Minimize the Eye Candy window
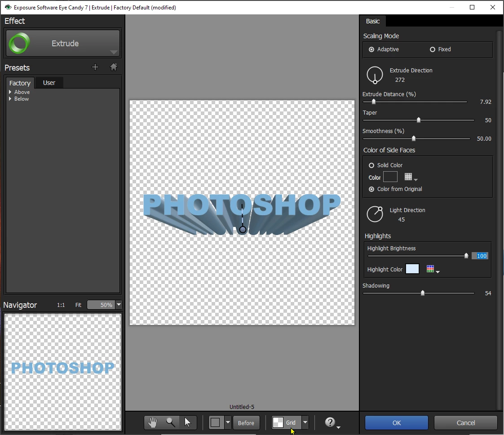Viewport: 504px width, 435px height. click(x=451, y=7)
